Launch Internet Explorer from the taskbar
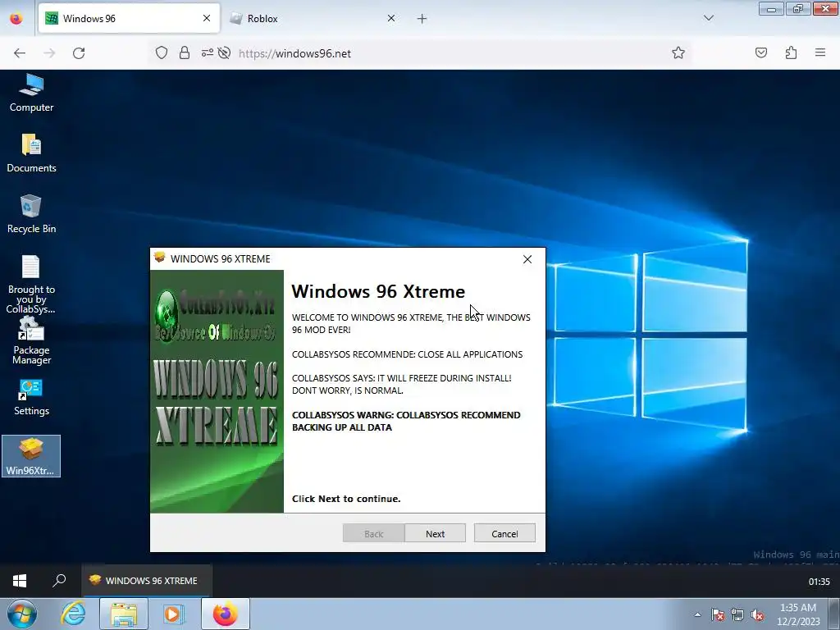The width and height of the screenshot is (840, 630). 73,614
